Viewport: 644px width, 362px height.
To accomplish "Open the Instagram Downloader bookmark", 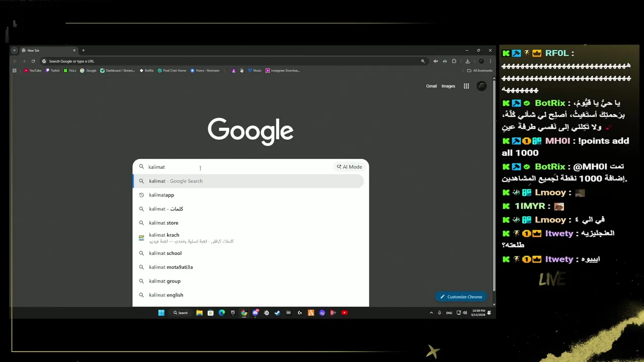I will click(x=283, y=70).
